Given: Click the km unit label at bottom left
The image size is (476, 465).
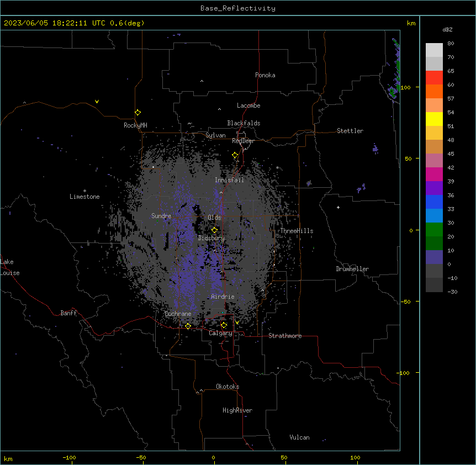Looking at the screenshot, I should [8, 458].
